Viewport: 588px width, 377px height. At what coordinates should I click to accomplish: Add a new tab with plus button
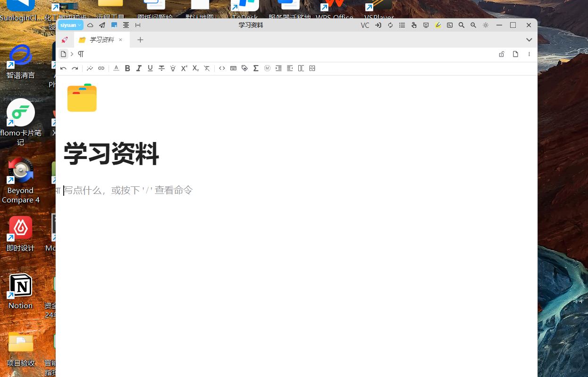tap(140, 40)
